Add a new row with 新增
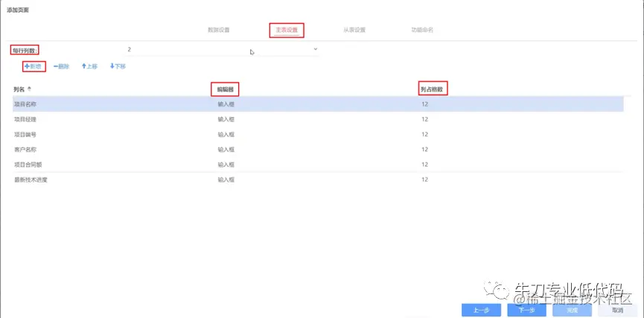This screenshot has width=644, height=318. coord(33,66)
